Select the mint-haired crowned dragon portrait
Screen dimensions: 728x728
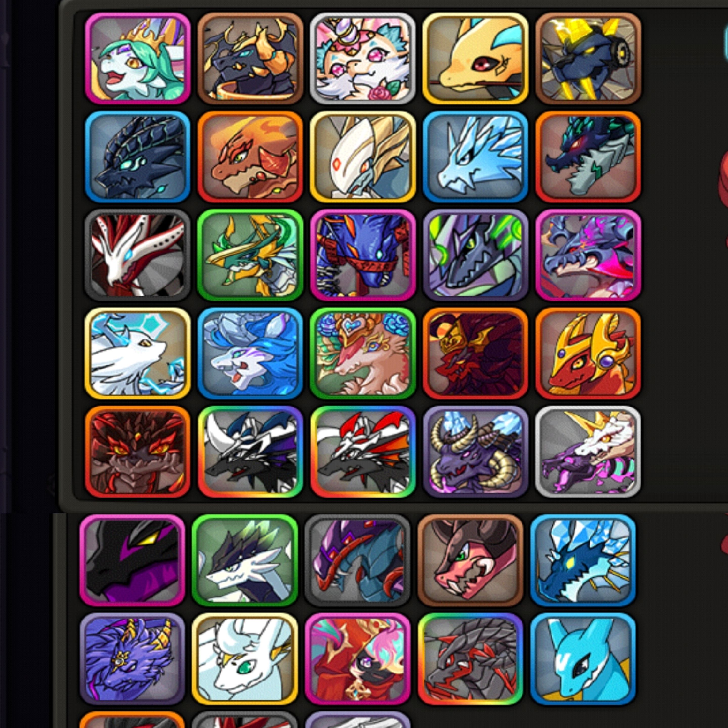pos(138,58)
